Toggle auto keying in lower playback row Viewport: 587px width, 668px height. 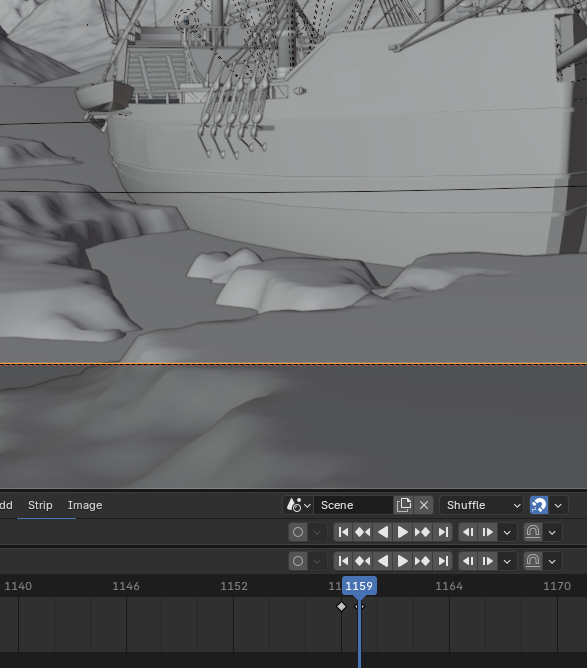[298, 561]
